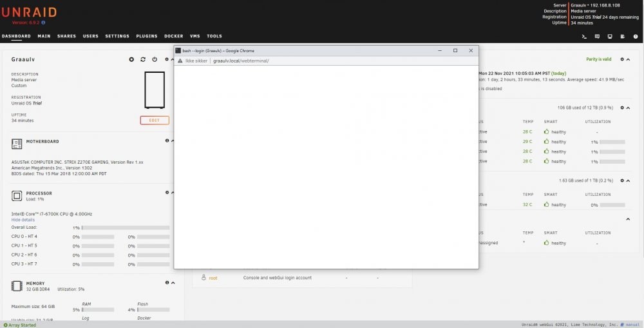Click the 32 C temperature value
This screenshot has height=328, width=644.
pyautogui.click(x=527, y=204)
